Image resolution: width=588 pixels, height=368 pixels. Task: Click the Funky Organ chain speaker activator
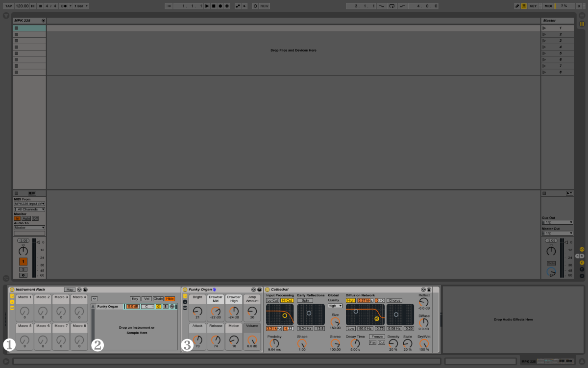tap(158, 306)
